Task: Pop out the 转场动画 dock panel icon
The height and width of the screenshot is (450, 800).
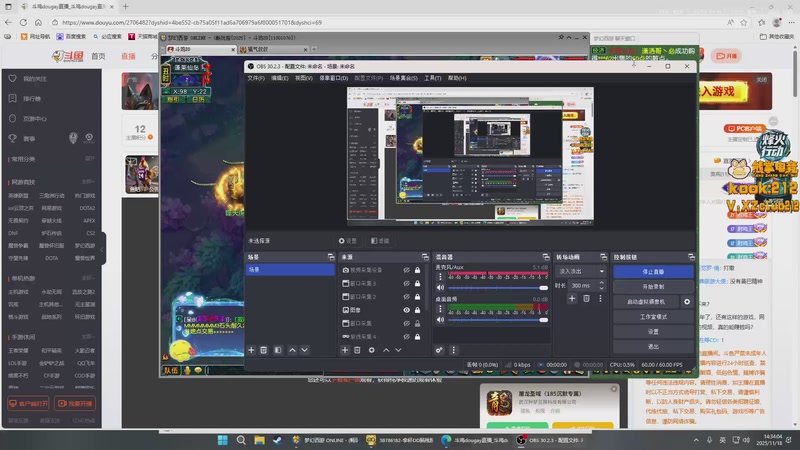Action: click(x=604, y=257)
